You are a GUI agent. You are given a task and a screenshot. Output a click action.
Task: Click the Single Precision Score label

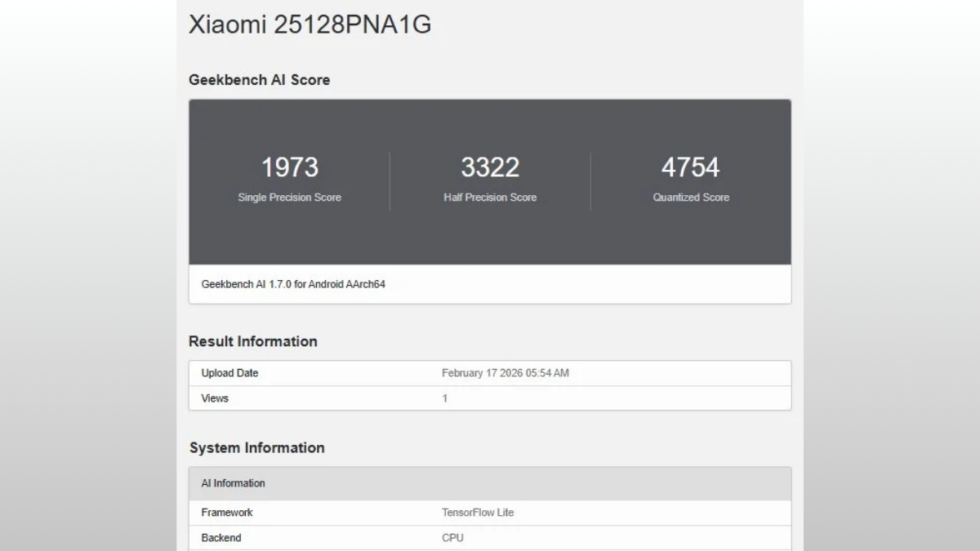(x=290, y=197)
